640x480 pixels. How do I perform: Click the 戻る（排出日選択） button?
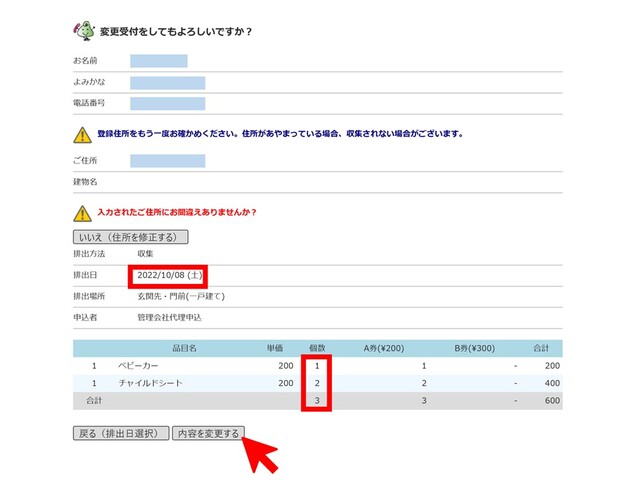pos(121,433)
